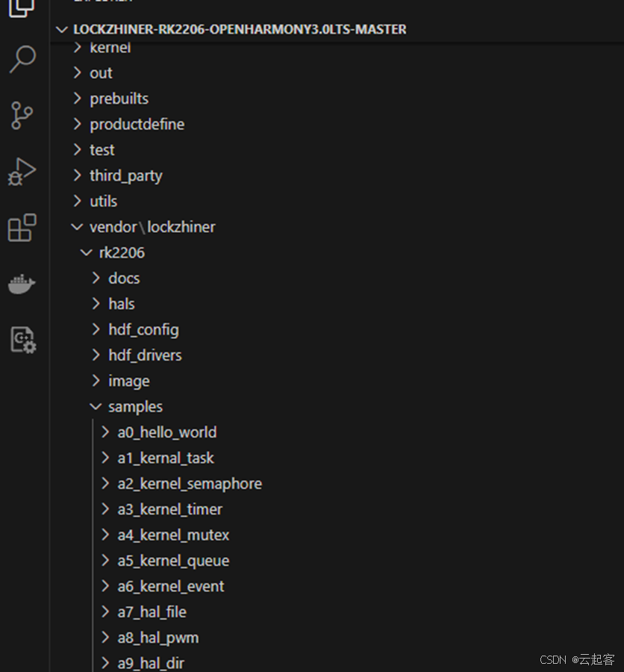Open the Docker view icon
Viewport: 624px width, 672px height.
(x=22, y=284)
